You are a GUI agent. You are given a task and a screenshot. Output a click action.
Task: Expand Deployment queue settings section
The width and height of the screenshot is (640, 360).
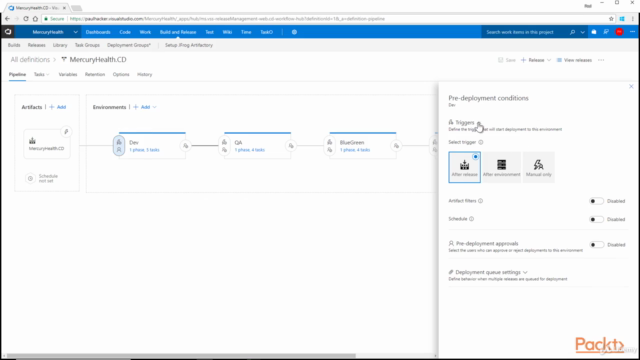[x=525, y=272]
